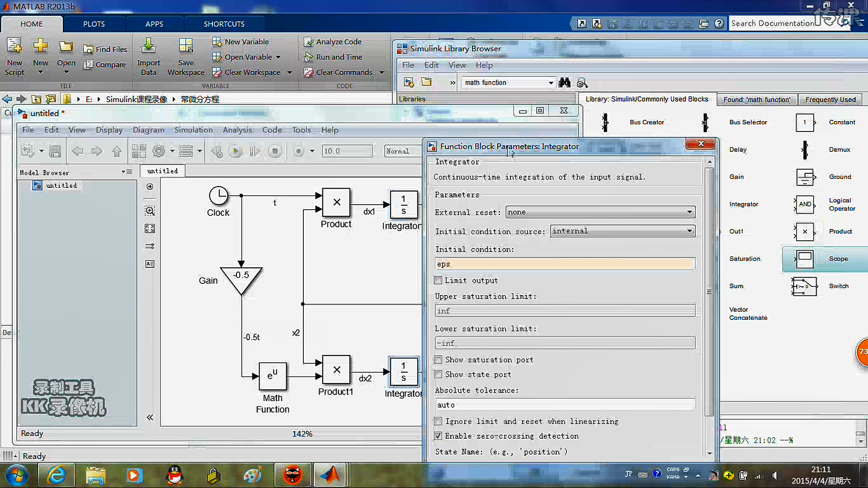Check Show saturation port

[438, 359]
